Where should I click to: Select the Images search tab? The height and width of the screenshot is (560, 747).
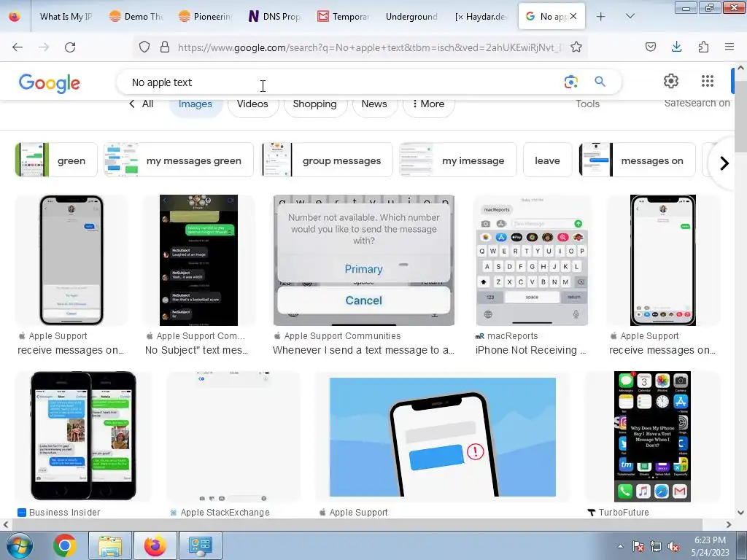tap(196, 104)
